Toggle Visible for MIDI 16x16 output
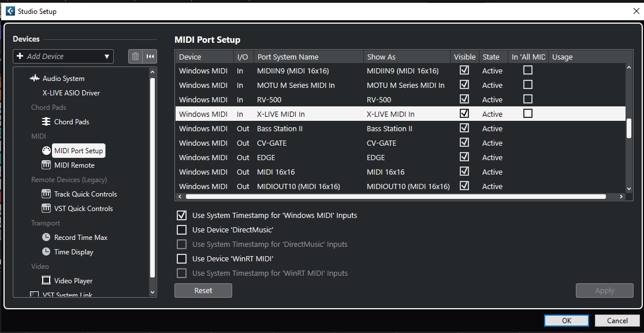Image resolution: width=644 pixels, height=333 pixels. [x=464, y=171]
